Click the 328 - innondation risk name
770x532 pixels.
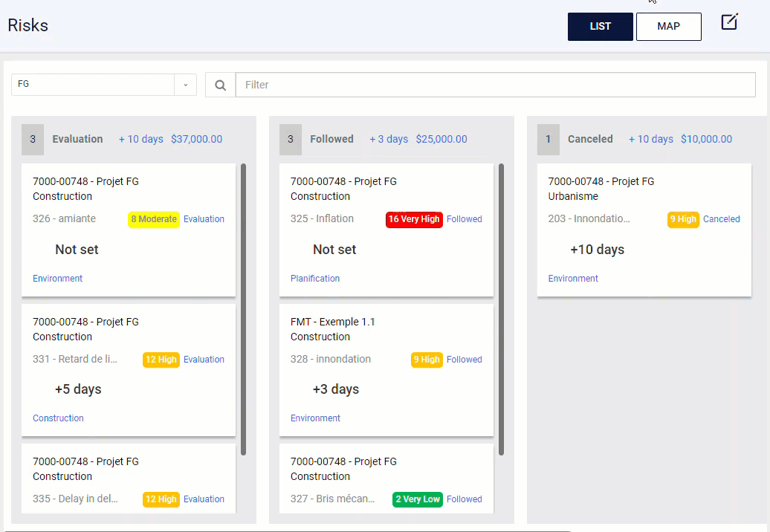coord(331,359)
